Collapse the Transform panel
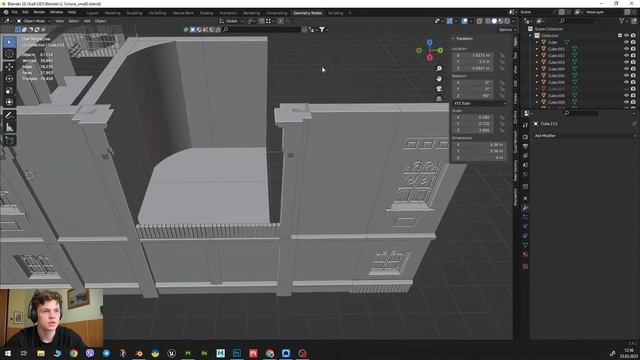 click(453, 38)
